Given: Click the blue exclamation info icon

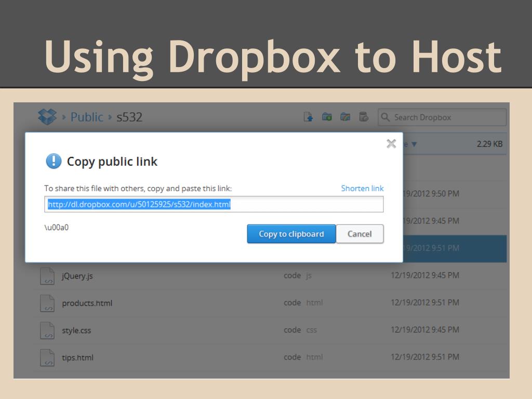Looking at the screenshot, I should pos(54,161).
